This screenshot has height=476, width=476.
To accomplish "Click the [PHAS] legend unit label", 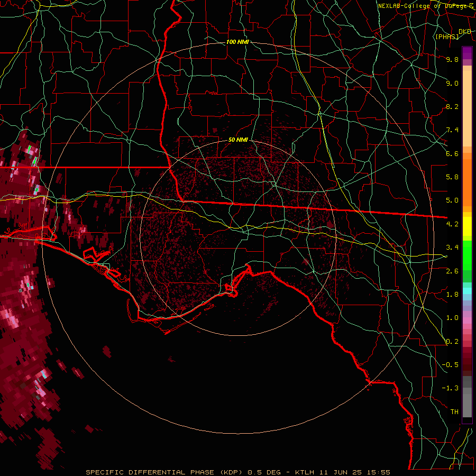I will (x=447, y=36).
